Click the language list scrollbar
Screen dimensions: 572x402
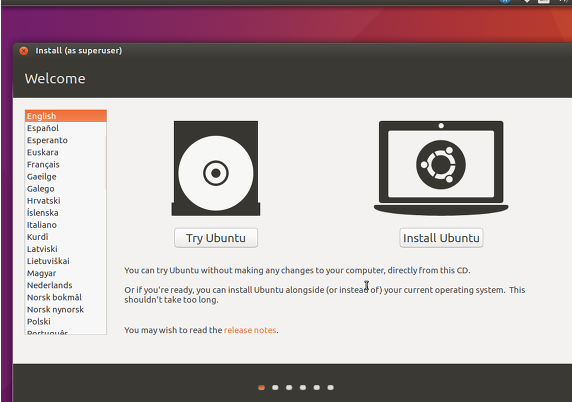(106, 163)
